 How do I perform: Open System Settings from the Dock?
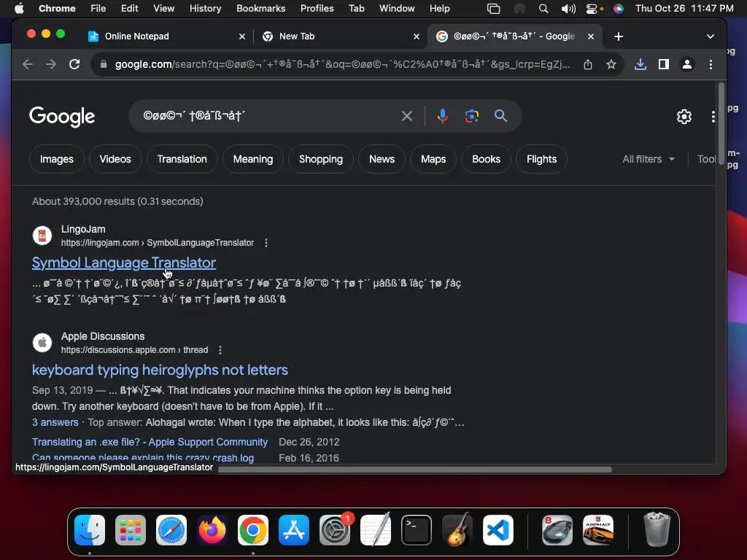tap(335, 530)
